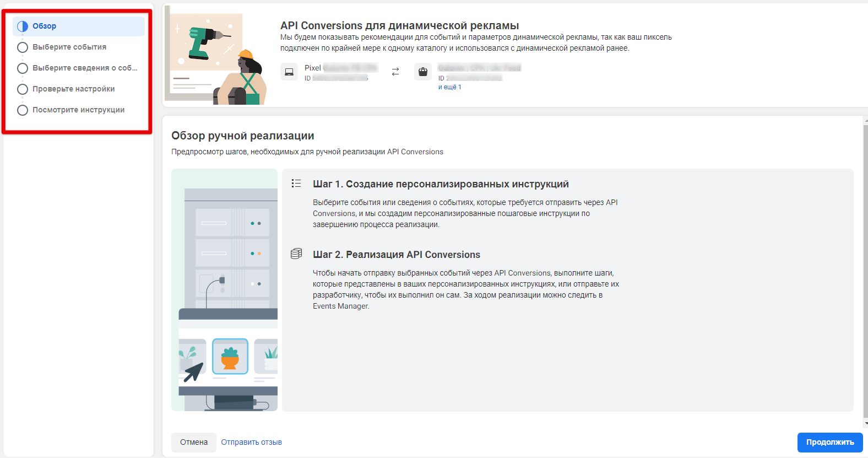The height and width of the screenshot is (458, 868).
Task: Click the catalog shopping bag icon
Action: coord(422,72)
